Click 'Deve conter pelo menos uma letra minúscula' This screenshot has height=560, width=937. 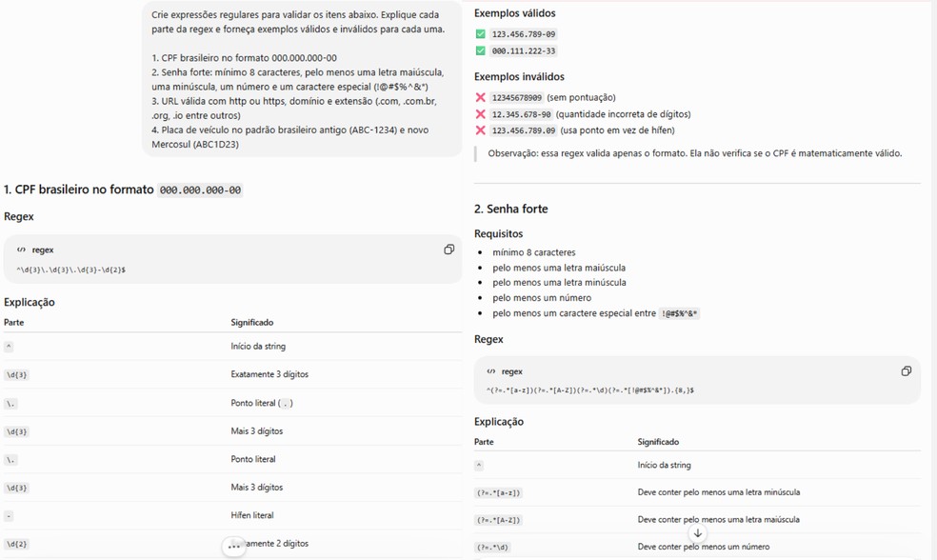(718, 492)
